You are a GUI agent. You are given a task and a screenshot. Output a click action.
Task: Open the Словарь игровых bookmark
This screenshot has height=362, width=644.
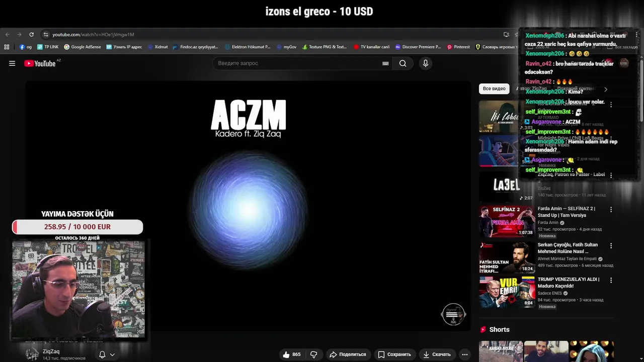[496, 47]
